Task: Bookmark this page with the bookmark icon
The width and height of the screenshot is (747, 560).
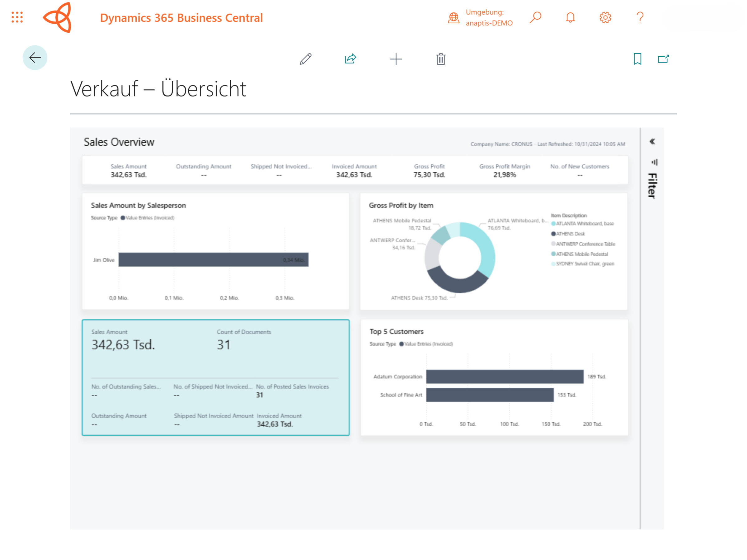Action: (x=637, y=59)
